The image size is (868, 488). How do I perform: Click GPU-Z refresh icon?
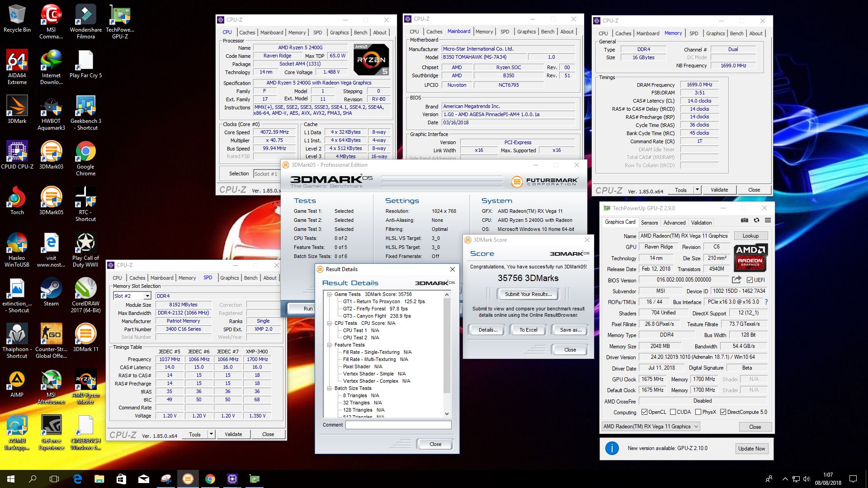pyautogui.click(x=756, y=221)
